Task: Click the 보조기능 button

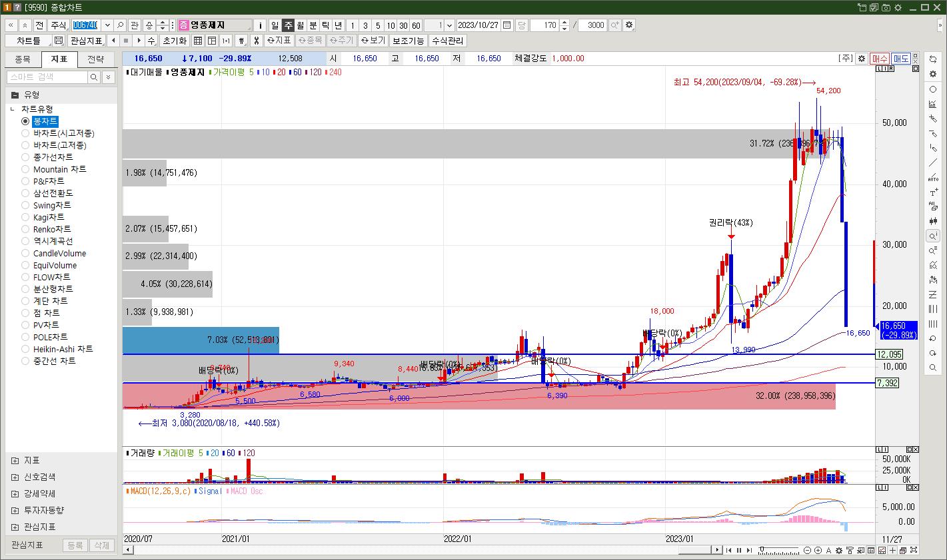Action: point(408,41)
